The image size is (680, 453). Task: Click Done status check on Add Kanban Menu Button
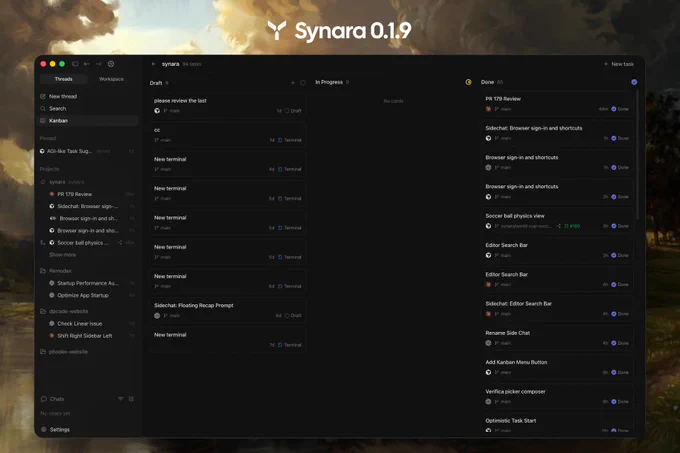[x=614, y=372]
